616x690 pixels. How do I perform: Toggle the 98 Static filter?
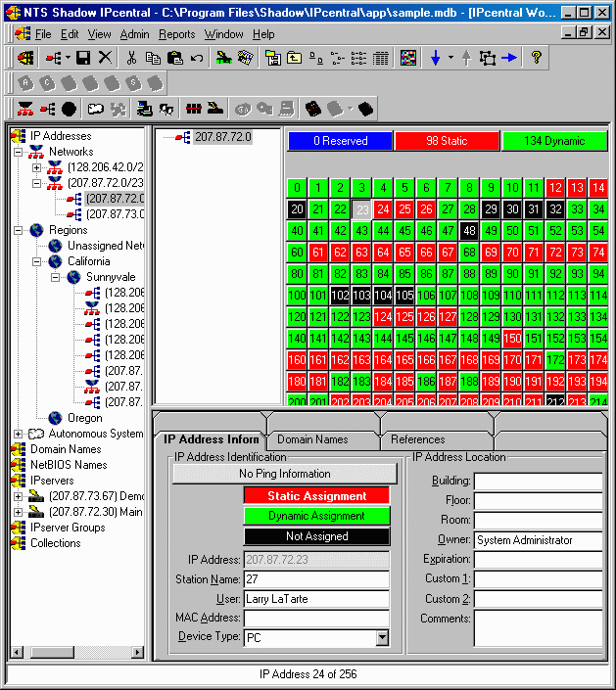click(x=447, y=141)
